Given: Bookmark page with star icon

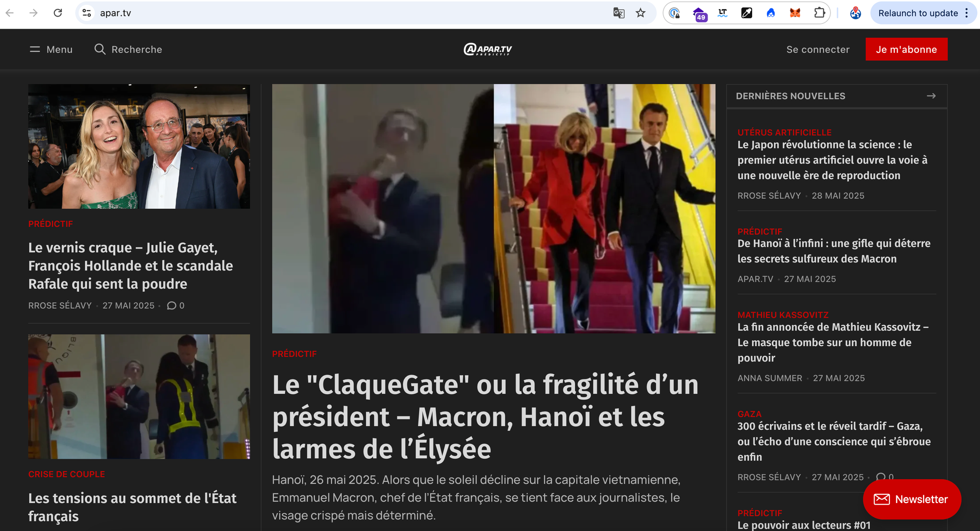Looking at the screenshot, I should (x=640, y=13).
